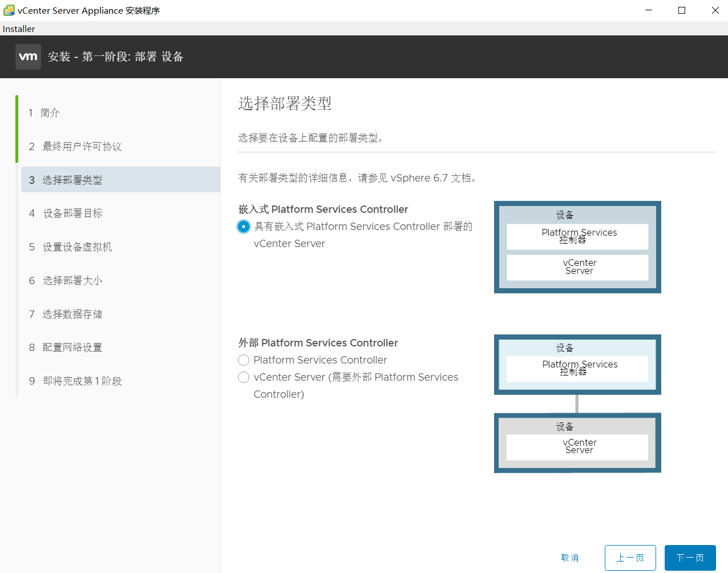Viewport: 728px width, 573px height.
Task: Click the external PSC appliance diagram
Action: (577, 365)
